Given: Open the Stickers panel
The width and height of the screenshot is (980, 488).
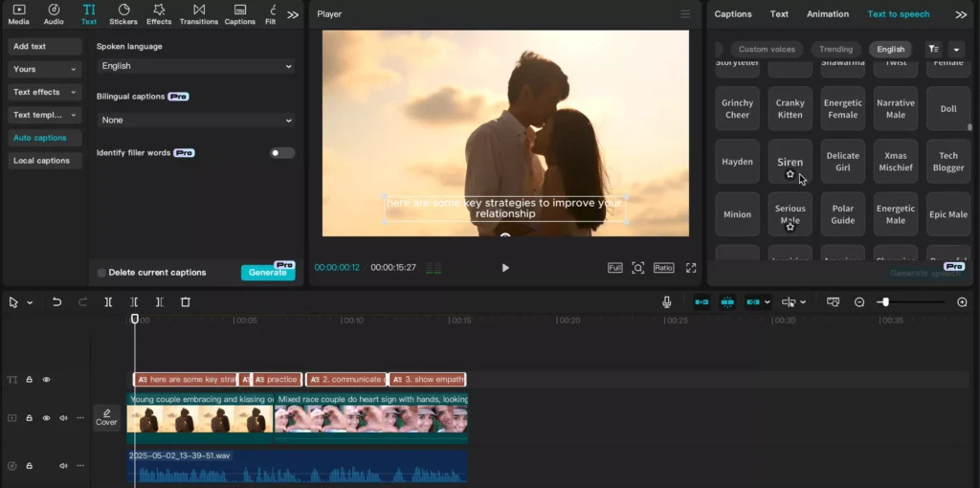Looking at the screenshot, I should (x=123, y=14).
